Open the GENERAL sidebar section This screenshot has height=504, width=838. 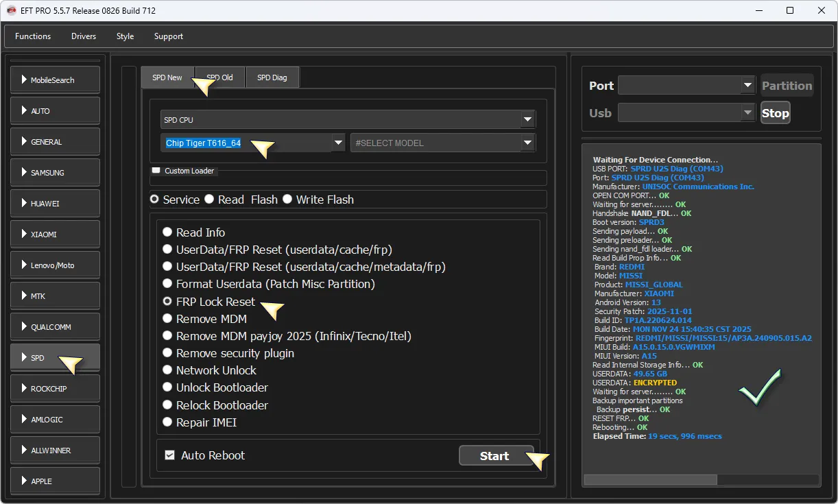point(56,141)
